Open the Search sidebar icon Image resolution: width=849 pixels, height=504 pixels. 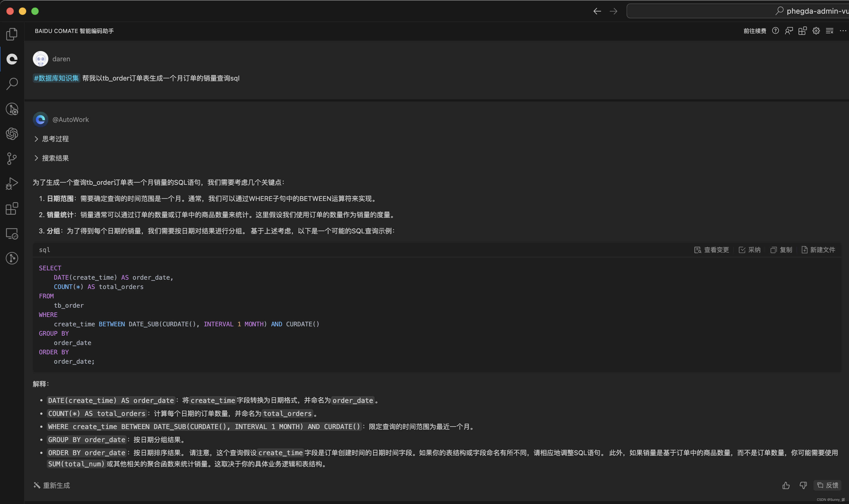[12, 84]
